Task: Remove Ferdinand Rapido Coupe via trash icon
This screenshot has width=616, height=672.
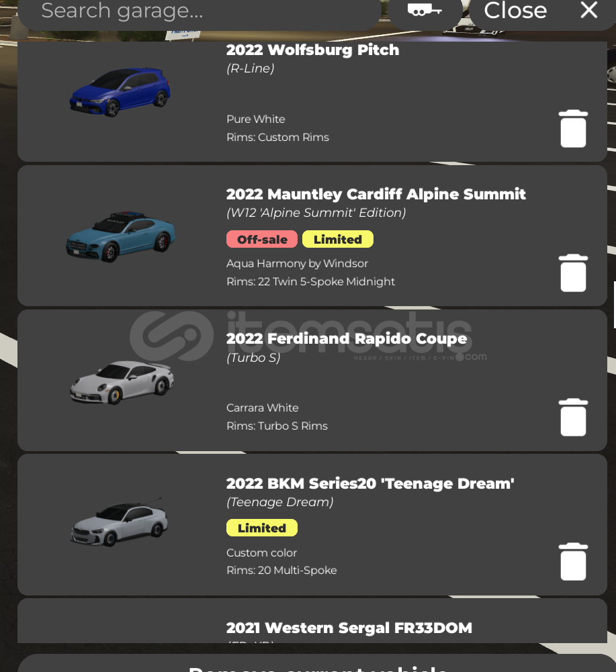Action: (573, 418)
